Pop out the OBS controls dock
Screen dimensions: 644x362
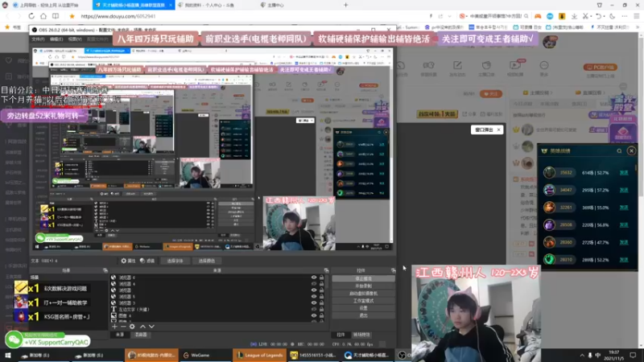[x=393, y=270]
